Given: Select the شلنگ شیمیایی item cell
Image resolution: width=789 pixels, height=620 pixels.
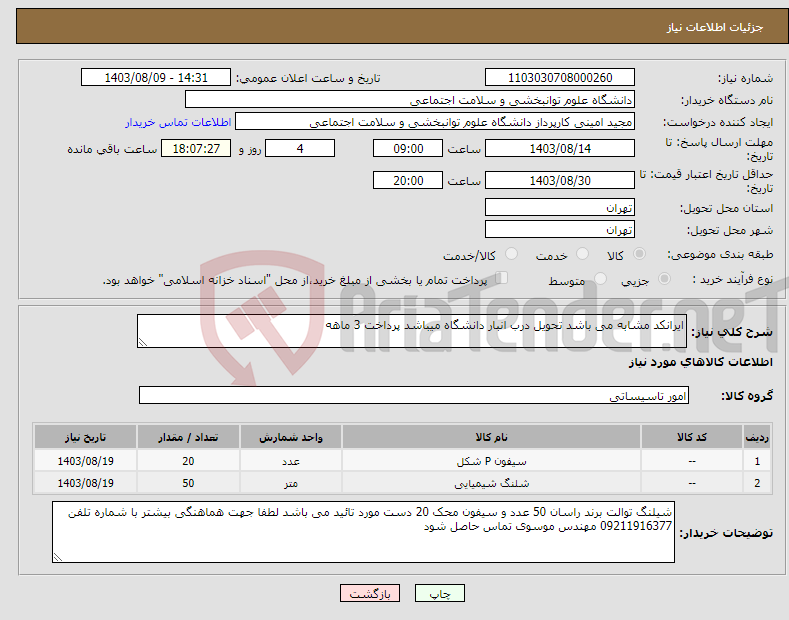Looking at the screenshot, I should coord(491,483).
